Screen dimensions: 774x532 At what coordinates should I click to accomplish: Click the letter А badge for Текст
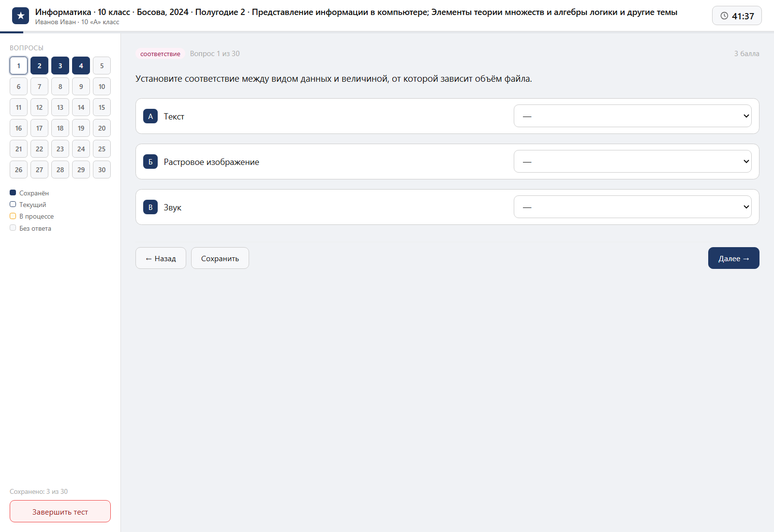tap(150, 116)
